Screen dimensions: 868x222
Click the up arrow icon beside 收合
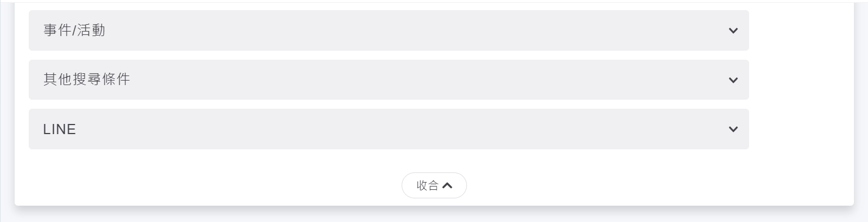click(447, 185)
